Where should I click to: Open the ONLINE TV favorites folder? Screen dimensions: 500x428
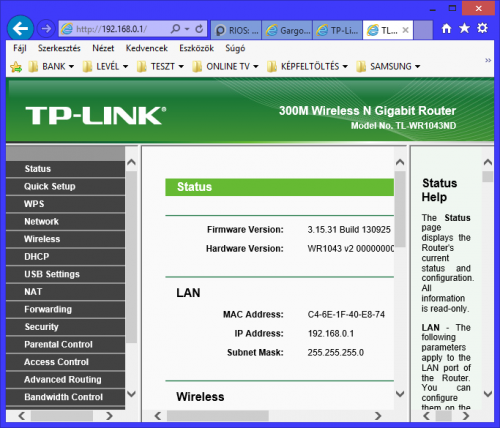pyautogui.click(x=225, y=67)
